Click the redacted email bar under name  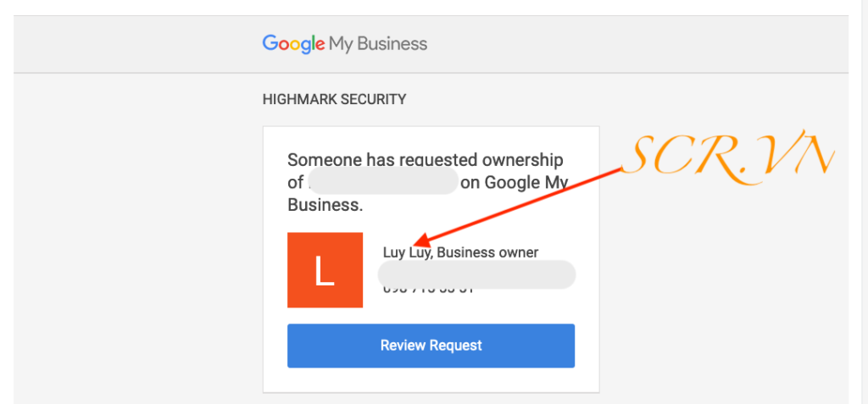click(x=476, y=274)
